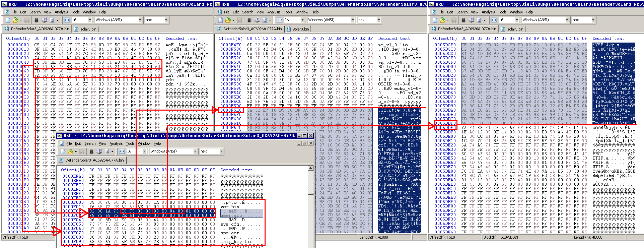644x248 pixels.
Task: Click Open RAM chip icon in middle window
Action: (x=249, y=20)
